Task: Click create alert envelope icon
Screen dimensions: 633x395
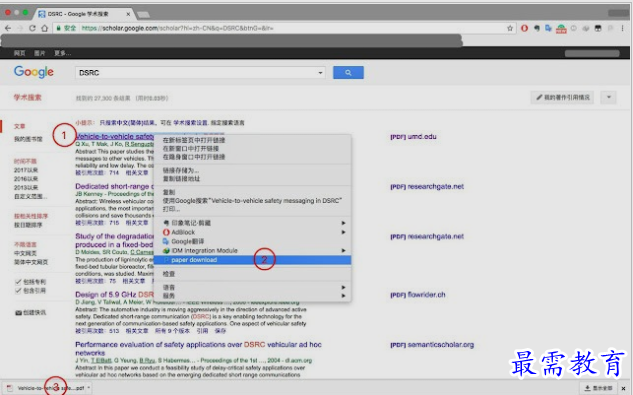Action: click(18, 313)
